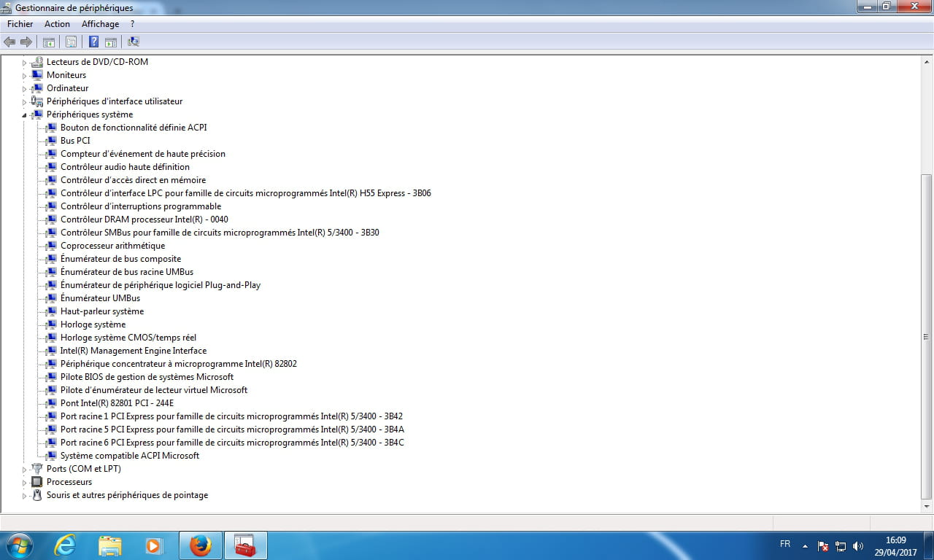Select Contrôleur audio haute définition
Viewport: 934px width, 560px height.
tap(125, 167)
